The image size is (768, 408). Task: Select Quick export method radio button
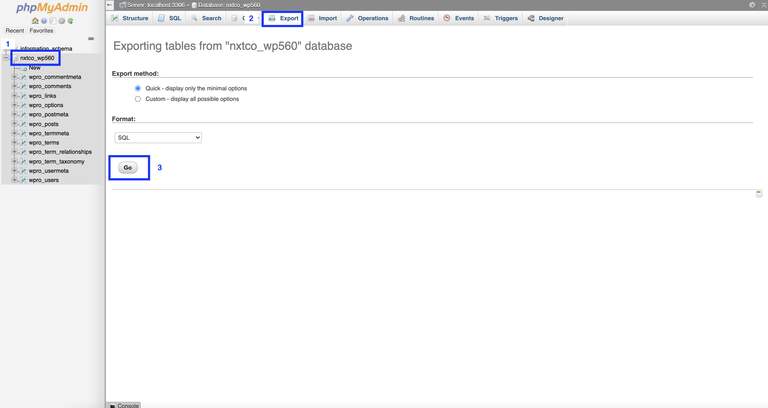tap(138, 88)
